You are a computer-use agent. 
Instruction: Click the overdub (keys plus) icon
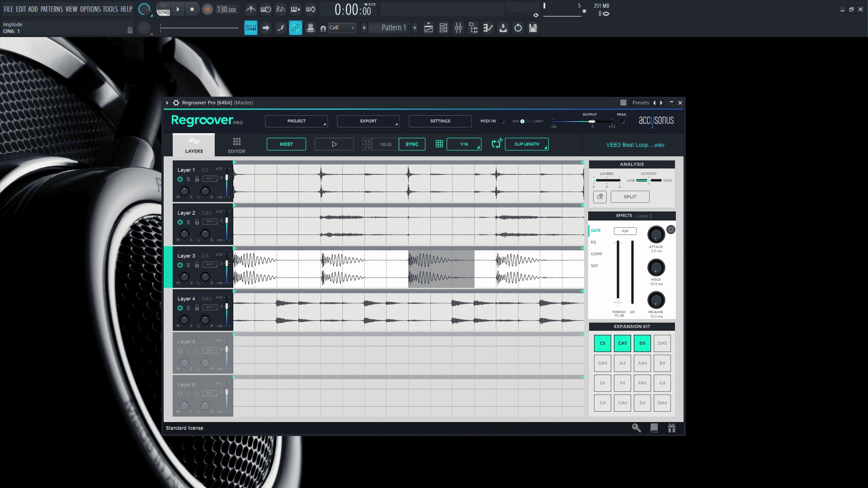[x=296, y=9]
